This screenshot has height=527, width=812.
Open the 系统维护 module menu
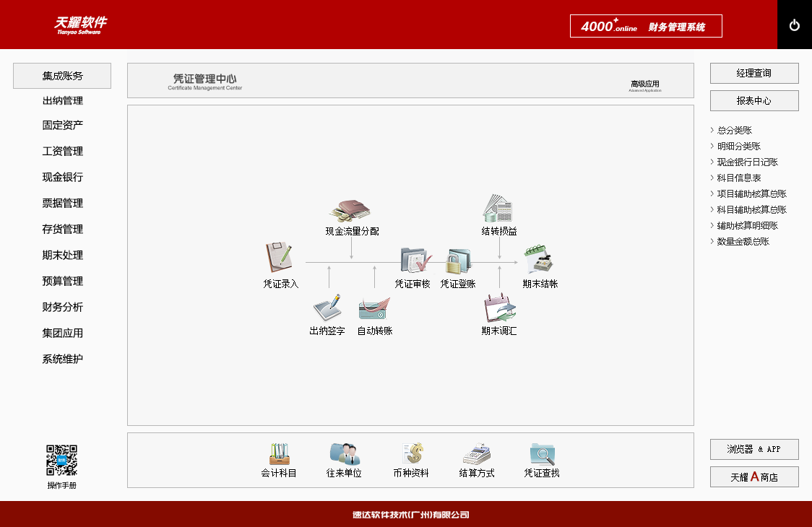61,359
